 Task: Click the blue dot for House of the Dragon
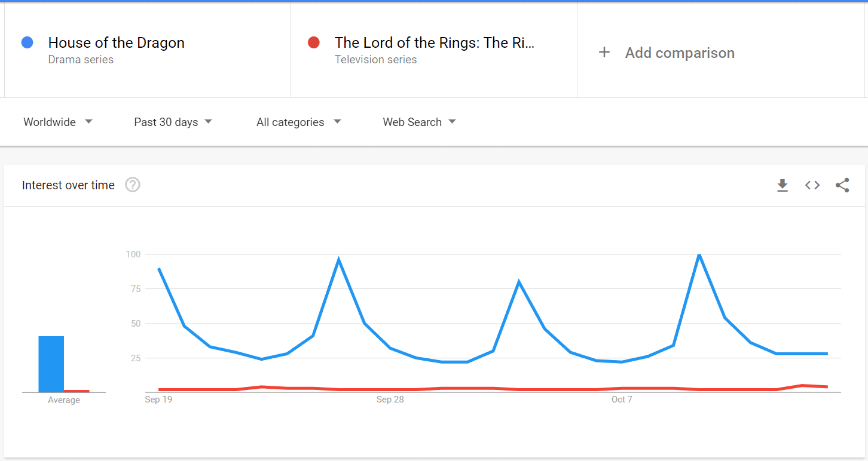point(27,42)
